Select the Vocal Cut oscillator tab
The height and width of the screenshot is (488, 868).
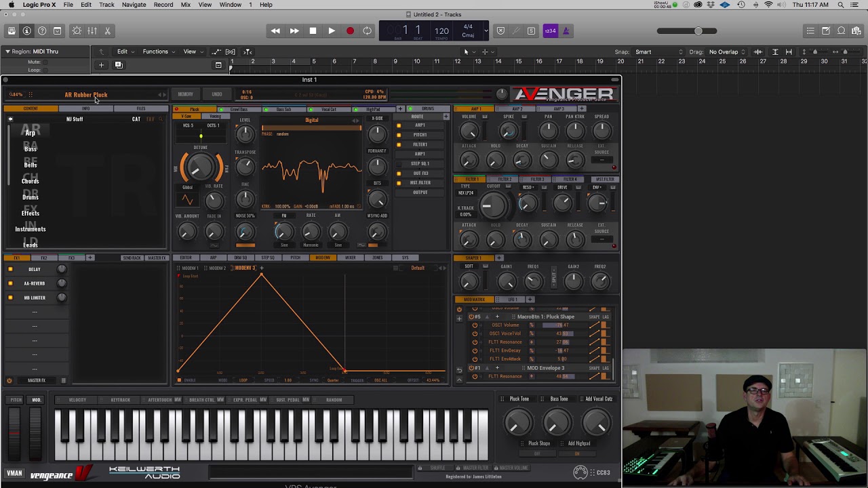click(329, 109)
